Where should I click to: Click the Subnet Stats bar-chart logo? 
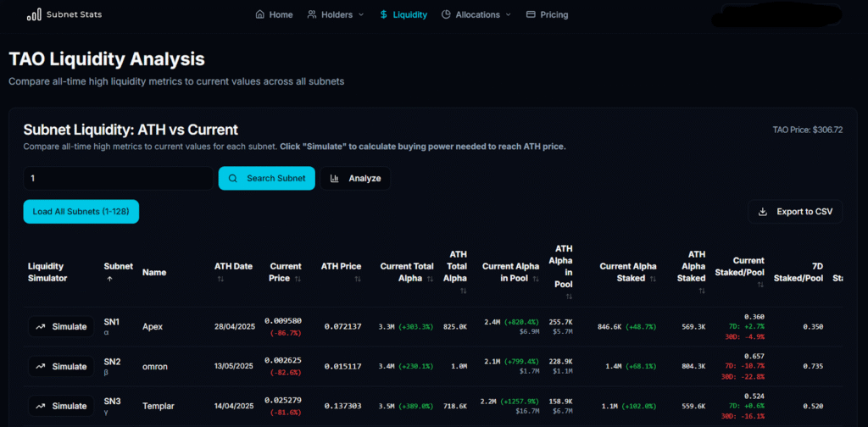[x=34, y=14]
